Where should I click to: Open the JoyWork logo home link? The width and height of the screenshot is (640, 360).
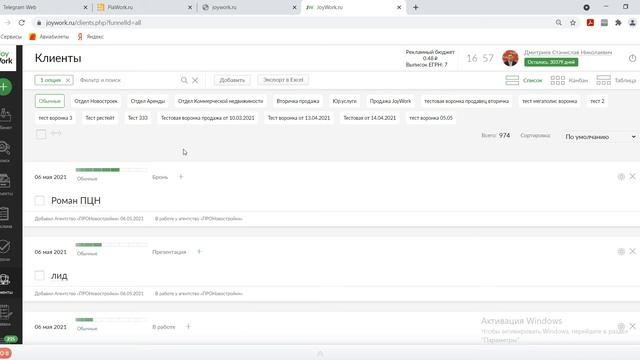click(x=7, y=58)
